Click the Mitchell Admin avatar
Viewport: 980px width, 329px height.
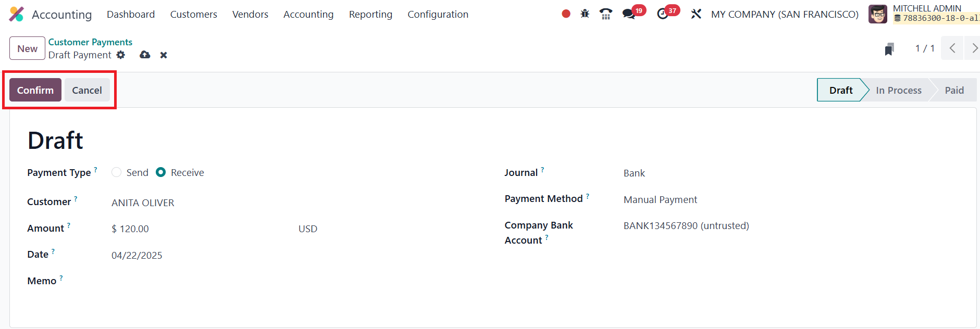click(878, 14)
